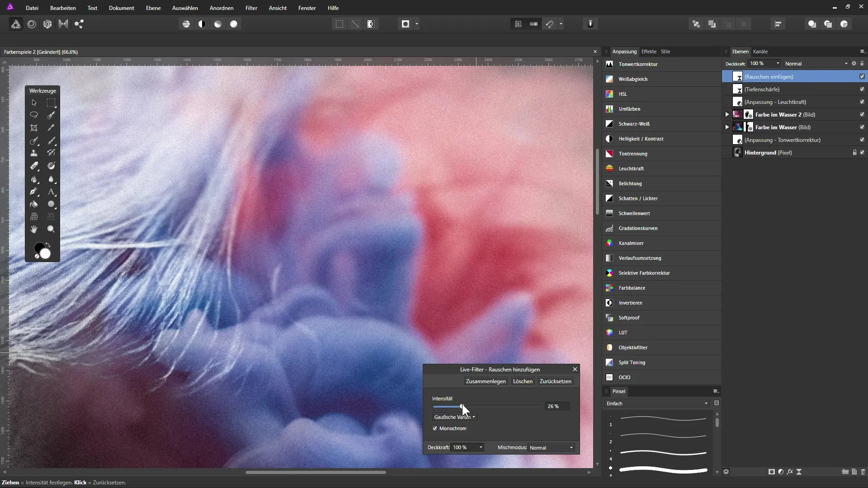Click the Intensität slider track
Viewport: 868px width, 488px height.
click(487, 407)
